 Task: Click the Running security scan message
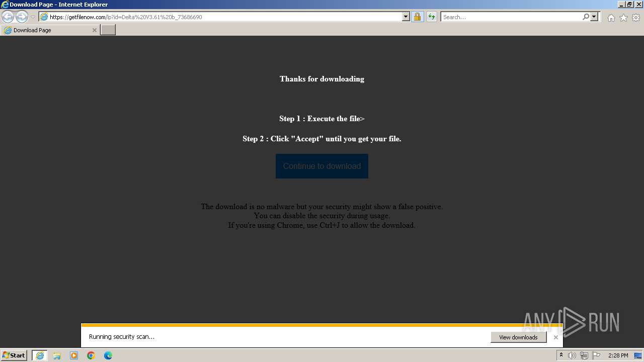[122, 337]
